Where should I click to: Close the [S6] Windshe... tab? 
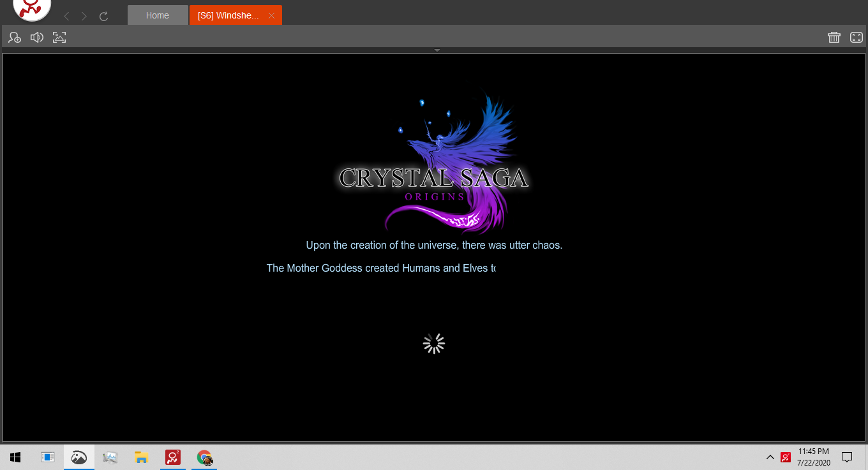[x=271, y=15]
